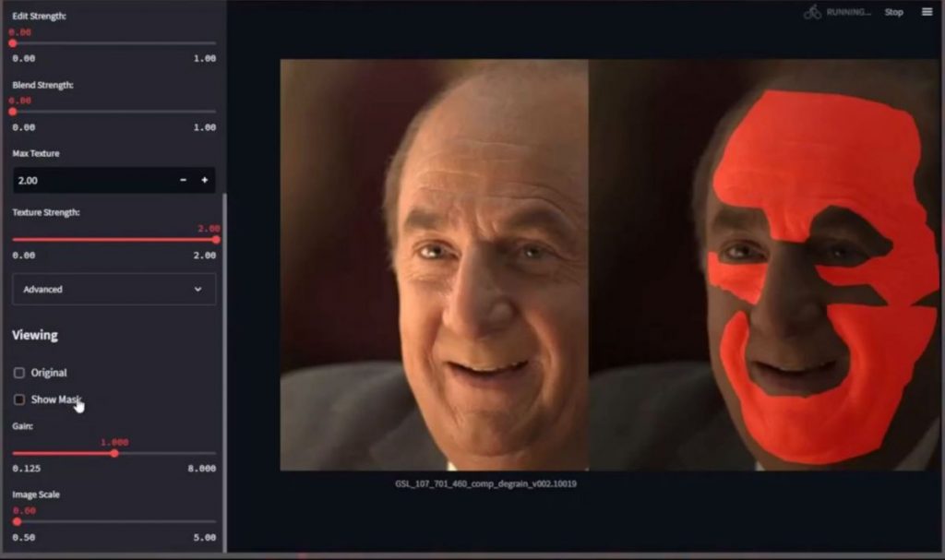Screen dimensions: 945x560
Task: Expand the Advanced section
Action: (114, 290)
